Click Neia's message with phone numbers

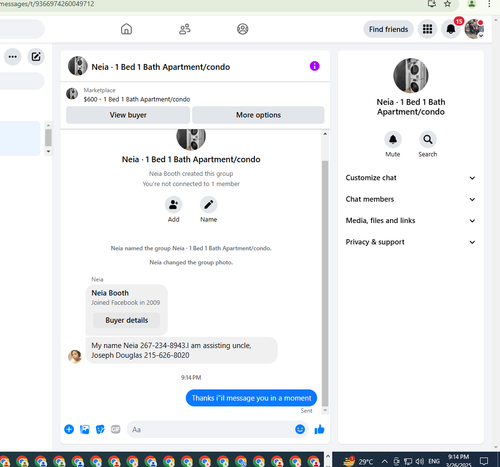(182, 350)
